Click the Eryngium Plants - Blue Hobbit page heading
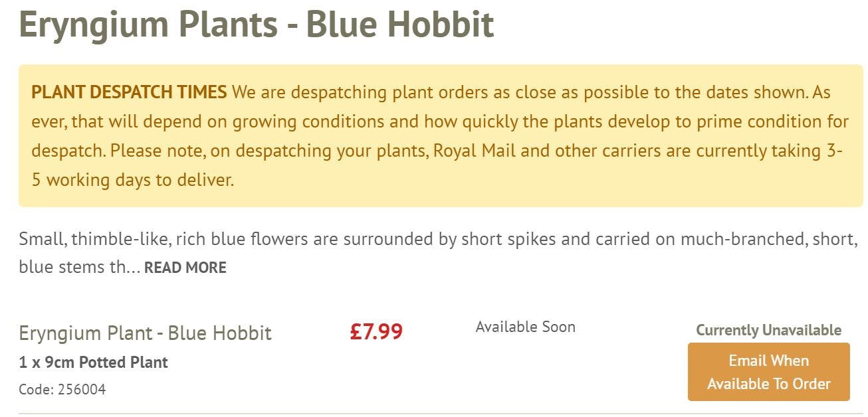The image size is (868, 417). click(x=256, y=24)
